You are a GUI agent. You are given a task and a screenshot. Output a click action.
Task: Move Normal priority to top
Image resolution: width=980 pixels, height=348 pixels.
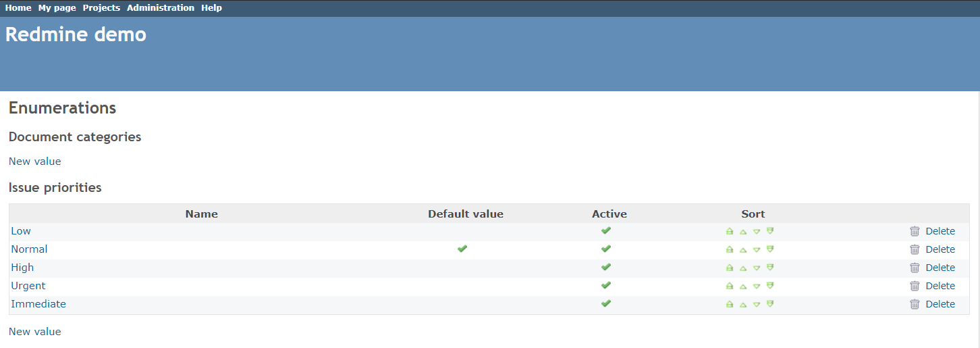tap(730, 249)
